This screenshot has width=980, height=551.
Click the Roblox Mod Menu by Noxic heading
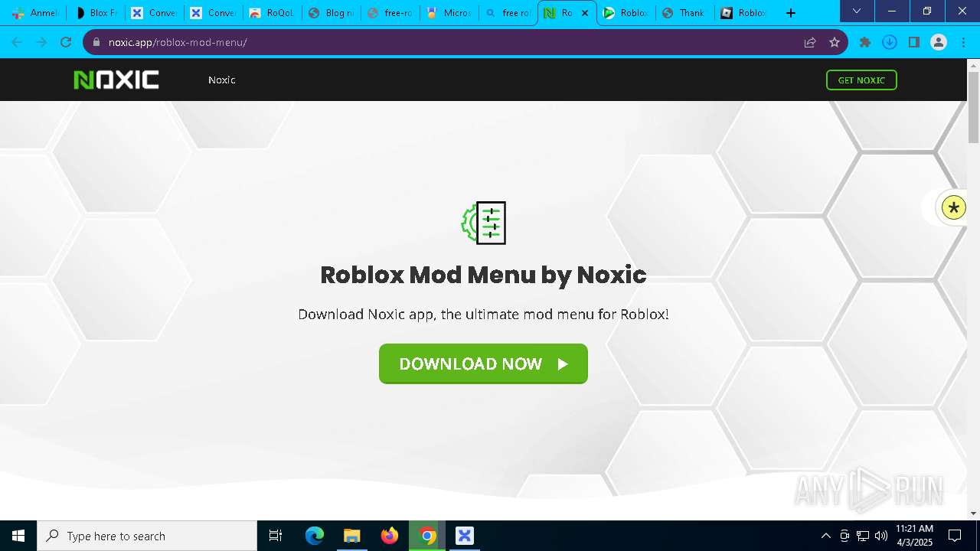[483, 275]
